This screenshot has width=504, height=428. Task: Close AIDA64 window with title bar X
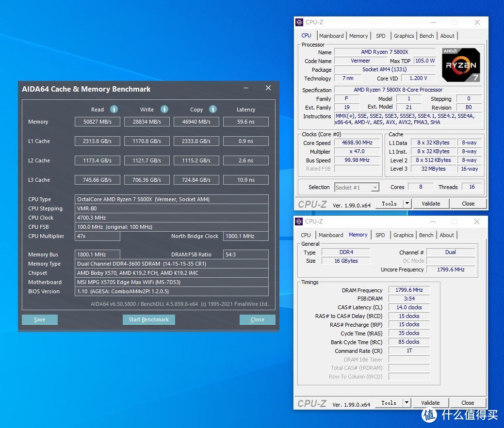coord(268,88)
